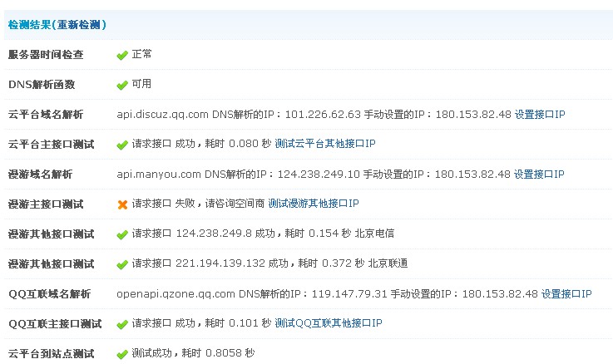The width and height of the screenshot is (613, 364).
Task: Click green check icon in QQ互联主接口测试 row
Action: [122, 324]
